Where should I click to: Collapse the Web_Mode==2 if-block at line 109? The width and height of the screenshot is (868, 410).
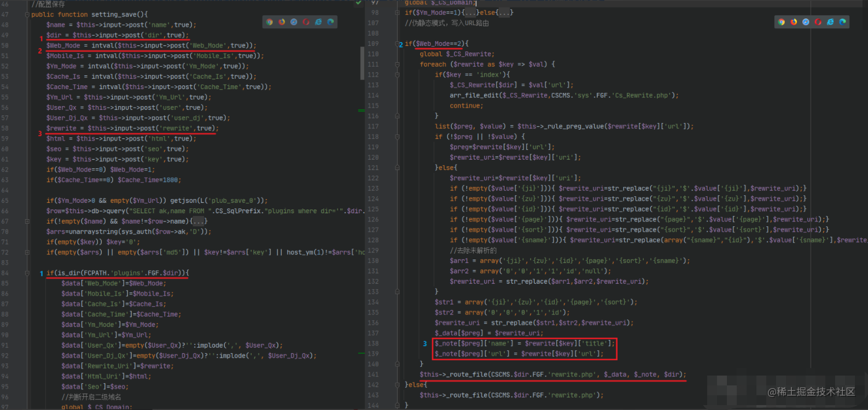(397, 44)
